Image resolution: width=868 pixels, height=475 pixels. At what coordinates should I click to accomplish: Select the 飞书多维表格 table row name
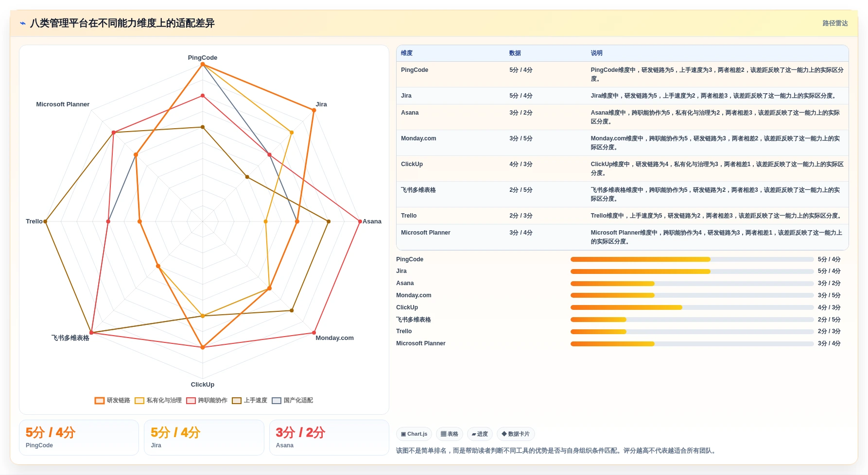[x=418, y=190]
